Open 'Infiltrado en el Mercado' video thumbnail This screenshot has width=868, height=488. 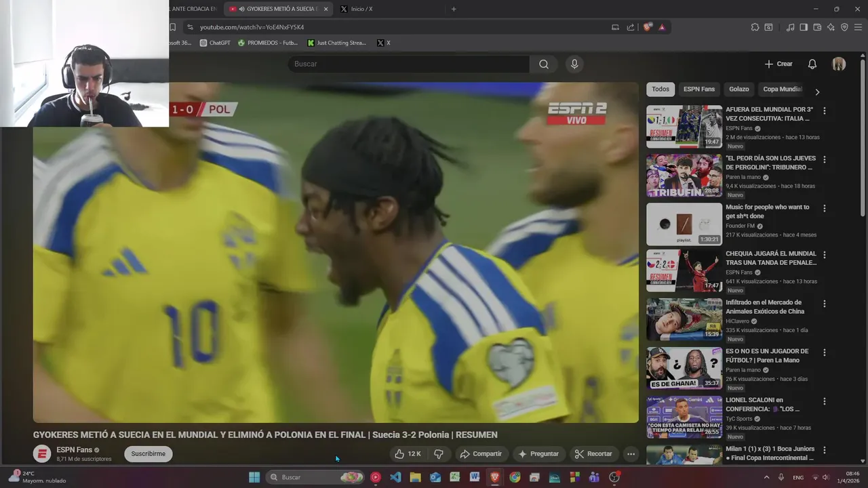(684, 319)
